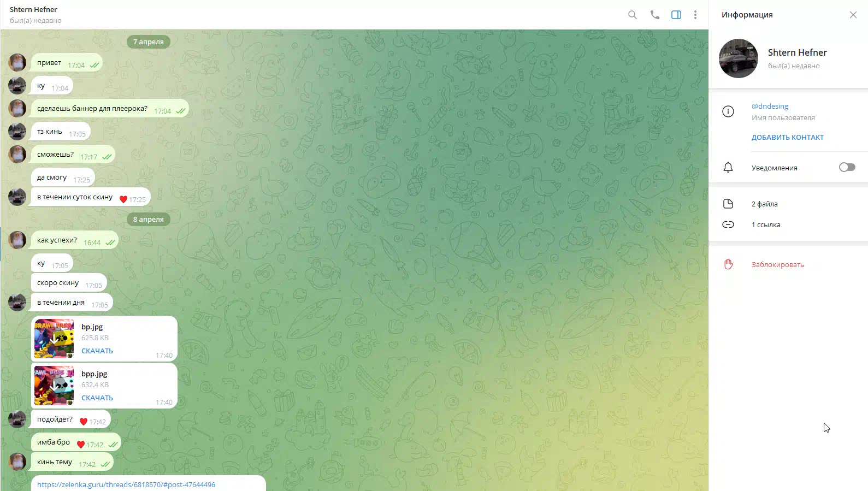Click the Shtern Hefner chat header name
868x491 pixels.
click(x=33, y=9)
